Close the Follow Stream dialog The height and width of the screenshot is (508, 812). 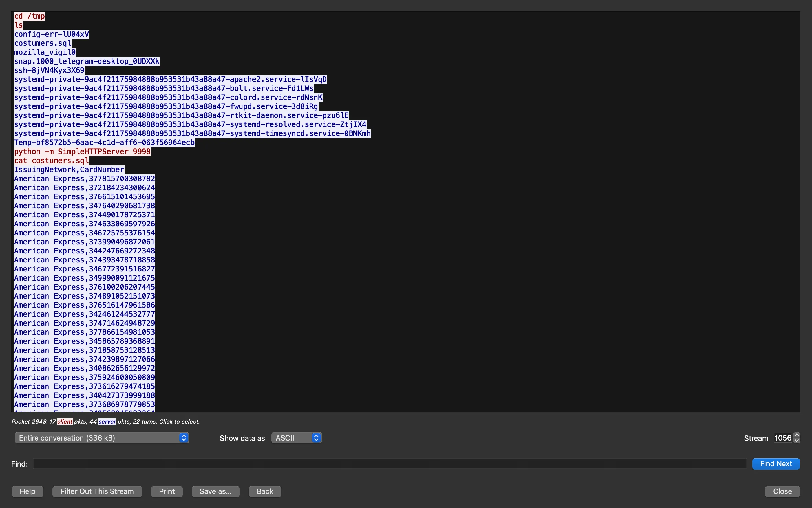(x=782, y=491)
